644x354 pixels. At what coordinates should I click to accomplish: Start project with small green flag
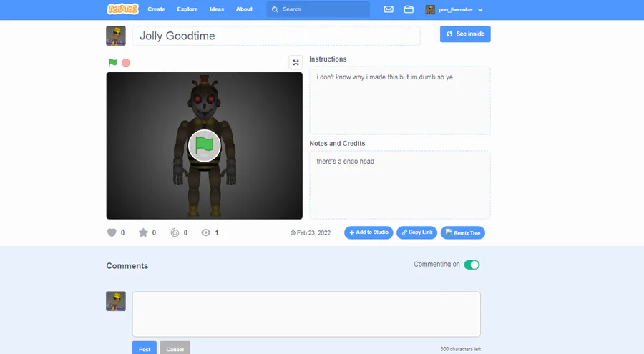pyautogui.click(x=112, y=62)
